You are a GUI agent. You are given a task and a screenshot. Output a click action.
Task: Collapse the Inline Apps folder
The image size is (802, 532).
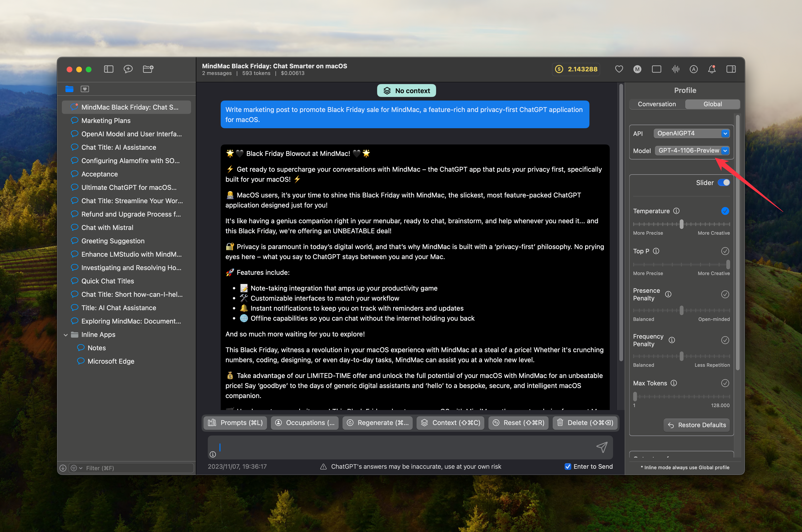click(x=65, y=335)
